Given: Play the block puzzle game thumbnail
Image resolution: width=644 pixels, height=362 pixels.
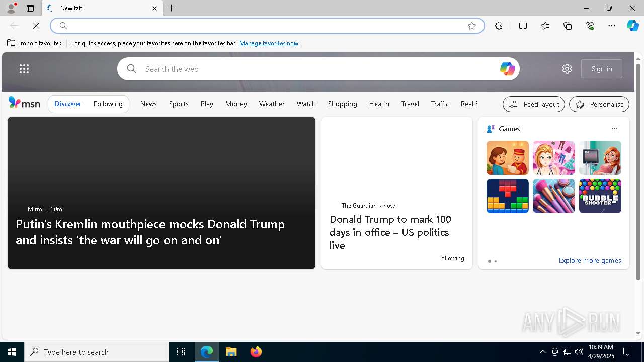Looking at the screenshot, I should point(508,196).
